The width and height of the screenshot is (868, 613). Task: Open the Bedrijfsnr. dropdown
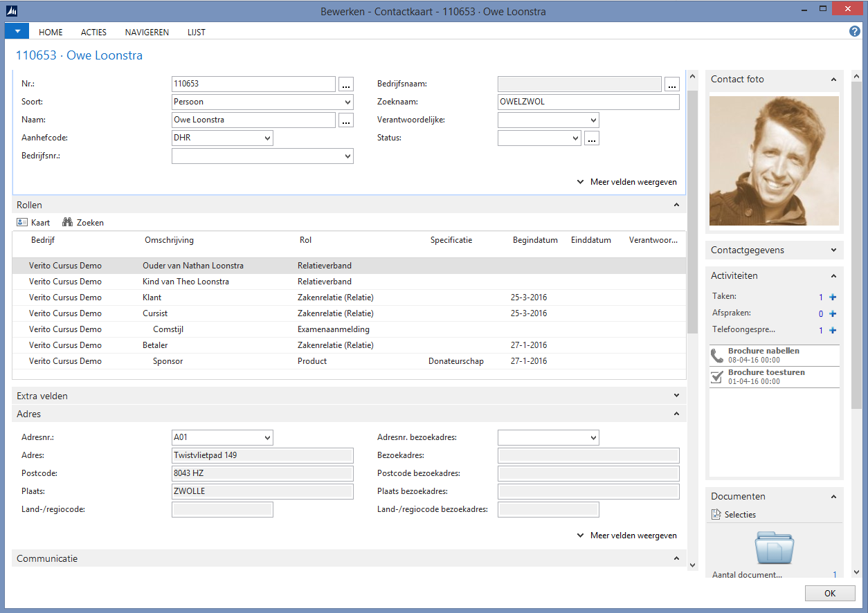[347, 156]
